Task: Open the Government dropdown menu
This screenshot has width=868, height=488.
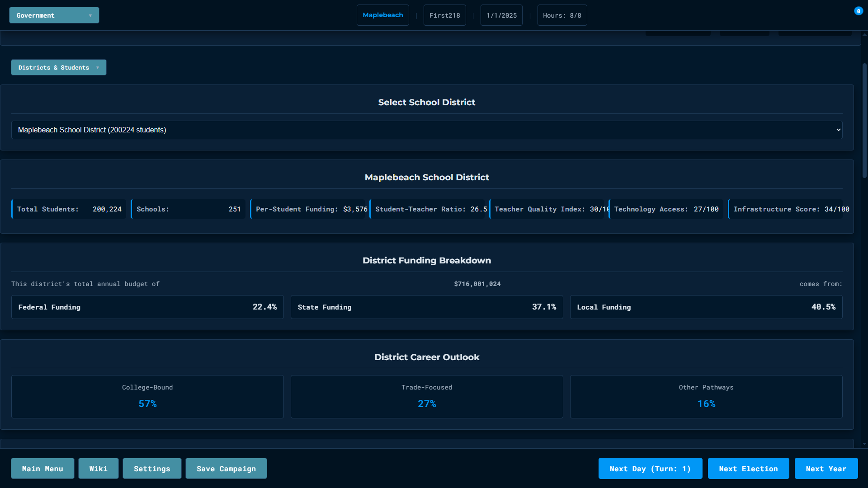Action: (54, 15)
